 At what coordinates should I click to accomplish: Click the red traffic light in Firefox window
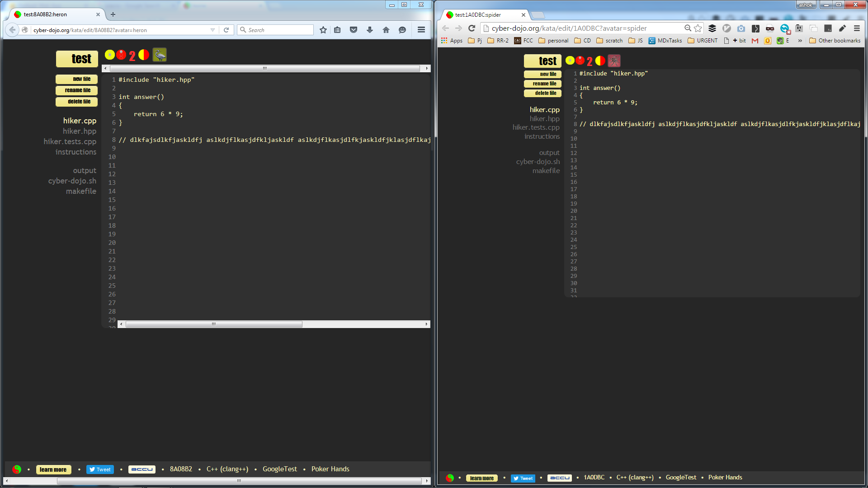[x=121, y=55]
